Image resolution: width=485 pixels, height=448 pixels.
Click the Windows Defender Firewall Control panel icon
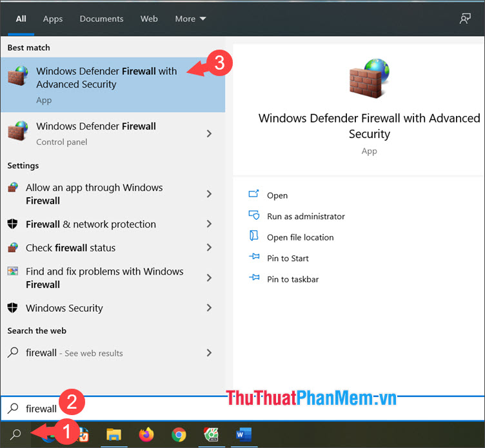pos(18,130)
